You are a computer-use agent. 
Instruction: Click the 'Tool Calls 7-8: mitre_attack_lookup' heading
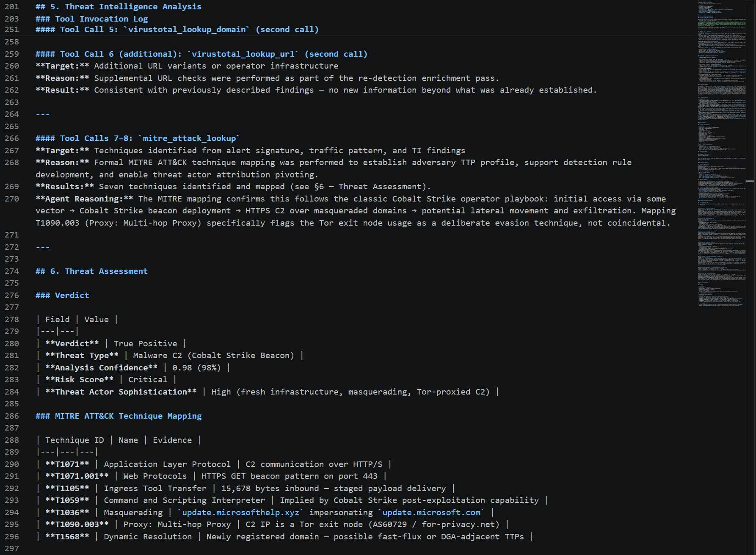pyautogui.click(x=138, y=138)
